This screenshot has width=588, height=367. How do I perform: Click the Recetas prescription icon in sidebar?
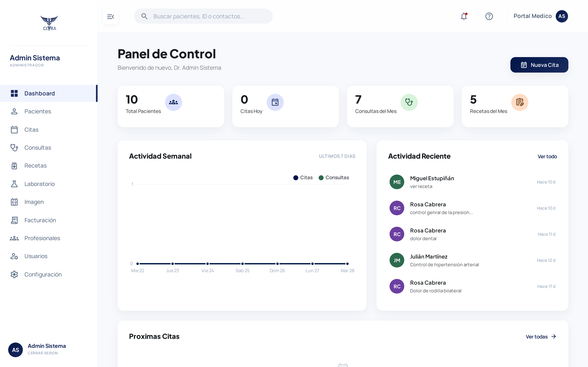click(x=14, y=166)
